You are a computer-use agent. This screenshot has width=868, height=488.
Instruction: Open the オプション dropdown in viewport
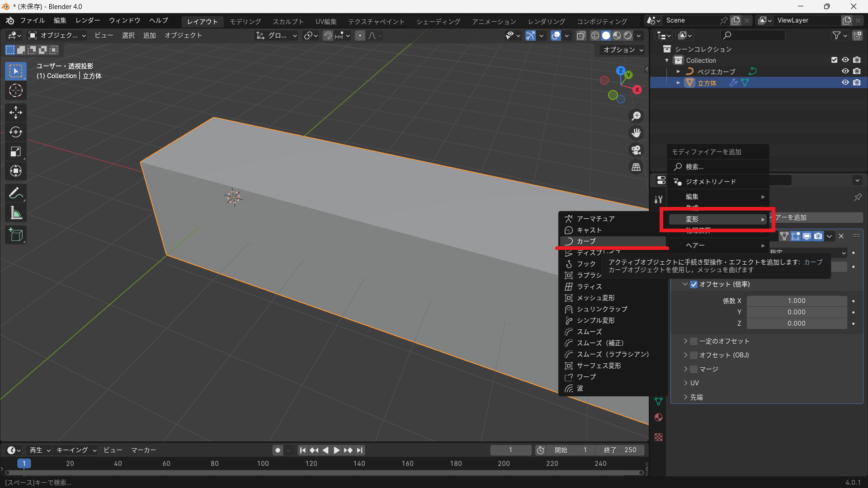(623, 50)
